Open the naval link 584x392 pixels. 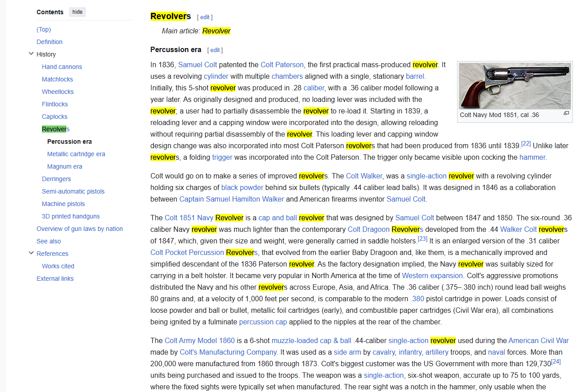[x=497, y=352]
